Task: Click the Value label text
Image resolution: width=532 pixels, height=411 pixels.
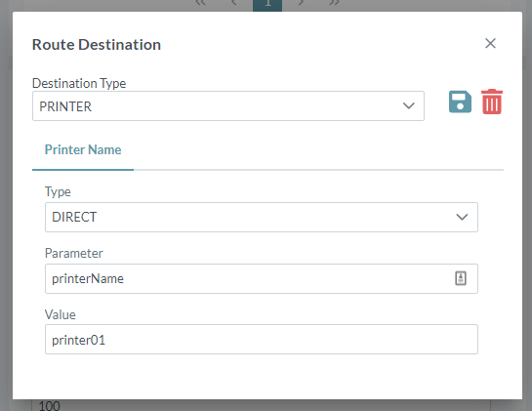Action: (61, 314)
